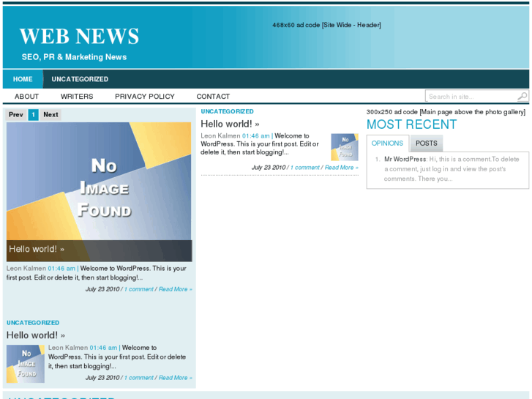Open 1 comment in lower left post
Screen dimensions: 532x399
click(x=139, y=378)
